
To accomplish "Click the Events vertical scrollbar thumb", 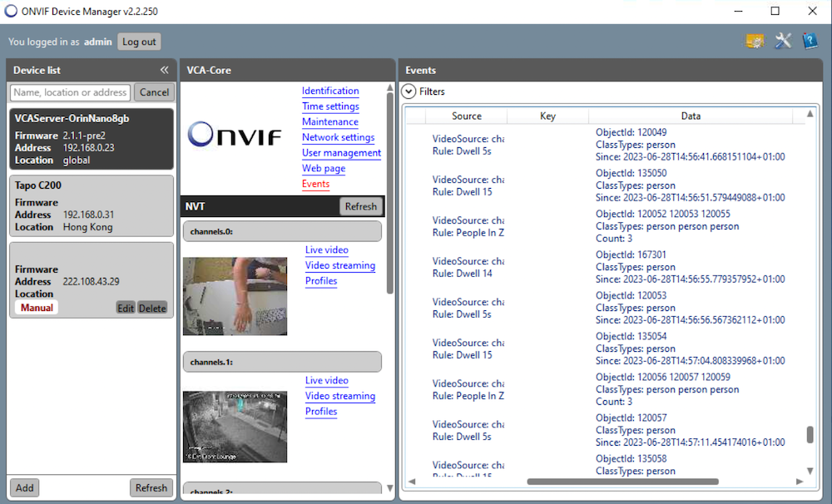I will pyautogui.click(x=810, y=434).
